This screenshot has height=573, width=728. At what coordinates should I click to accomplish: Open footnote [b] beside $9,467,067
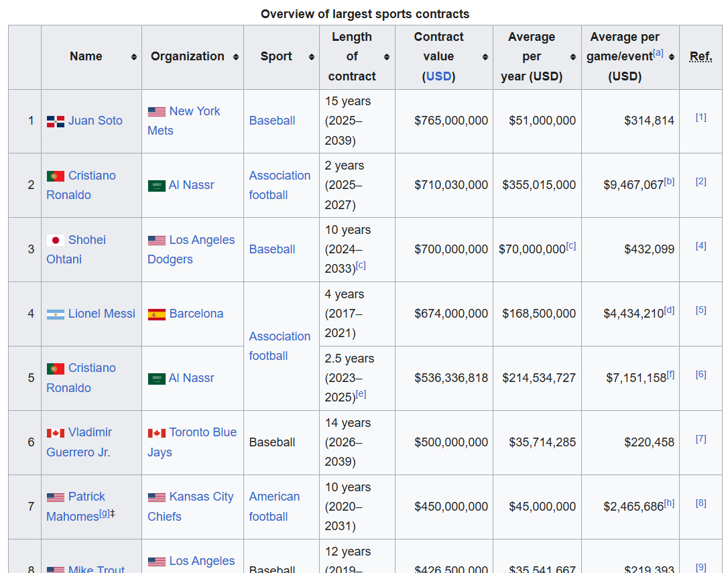[669, 182]
